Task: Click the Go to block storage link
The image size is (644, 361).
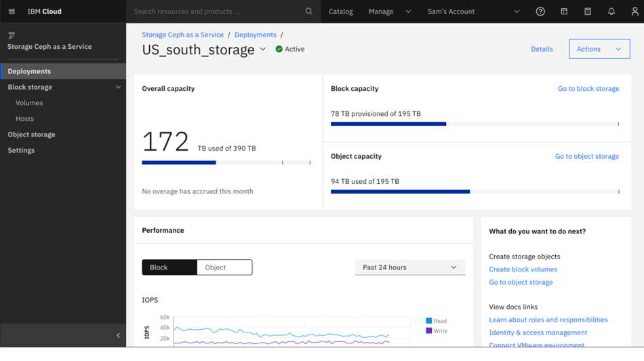Action: point(588,88)
